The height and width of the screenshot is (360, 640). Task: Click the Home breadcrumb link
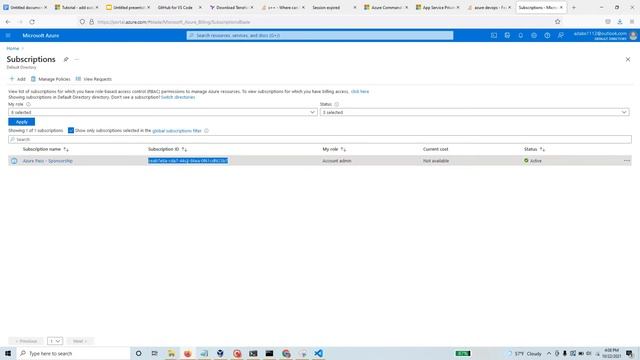coord(13,49)
